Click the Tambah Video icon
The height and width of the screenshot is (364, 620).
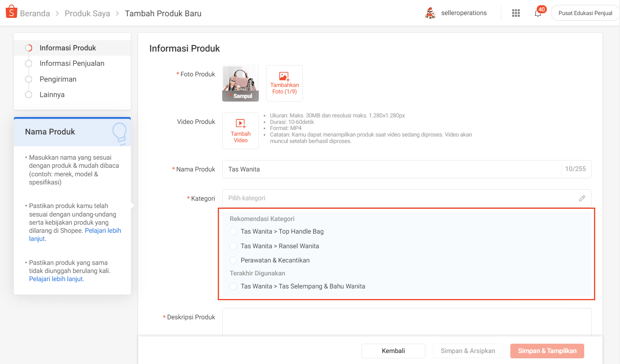241,123
